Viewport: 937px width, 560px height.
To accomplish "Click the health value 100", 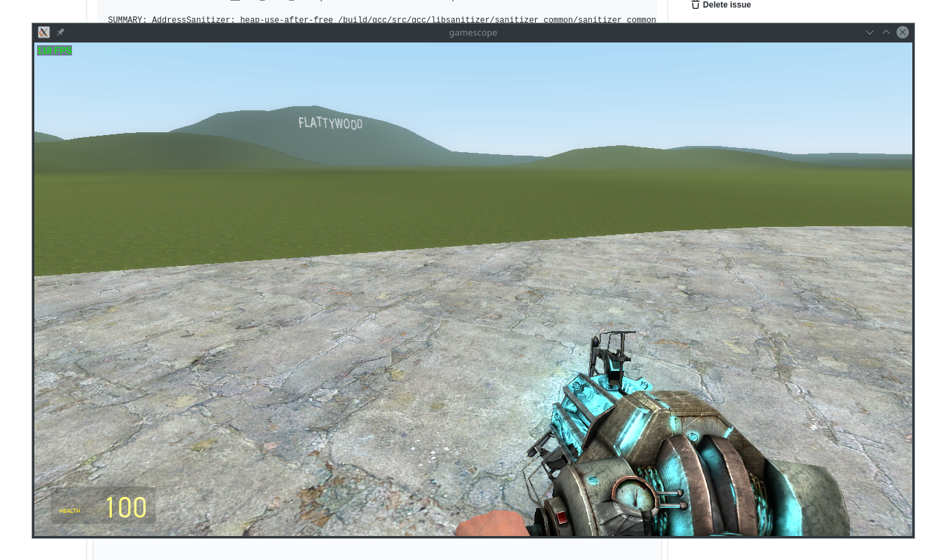I will [126, 507].
